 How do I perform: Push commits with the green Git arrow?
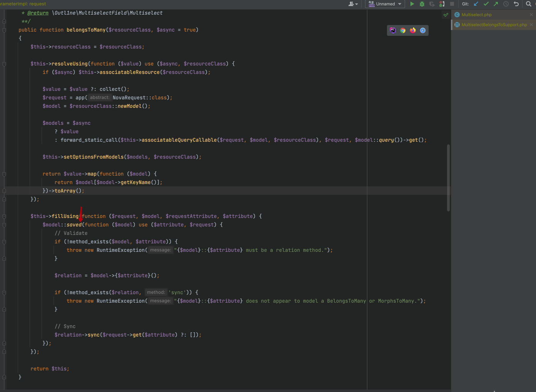496,4
